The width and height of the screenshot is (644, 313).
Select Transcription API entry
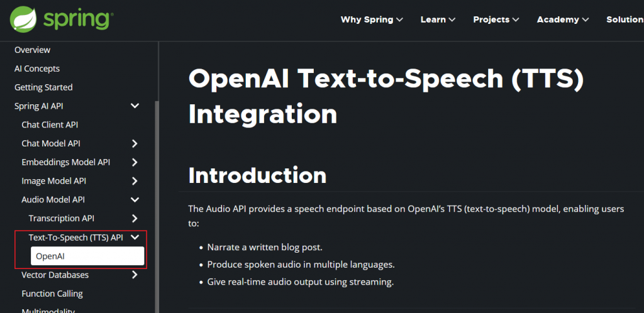(x=61, y=219)
